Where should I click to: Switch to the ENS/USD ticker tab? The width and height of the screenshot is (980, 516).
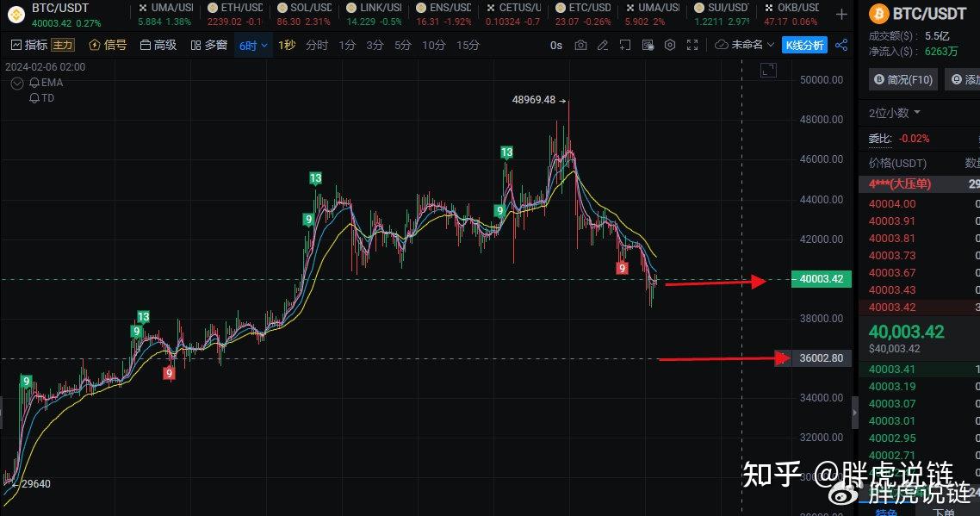pyautogui.click(x=443, y=15)
